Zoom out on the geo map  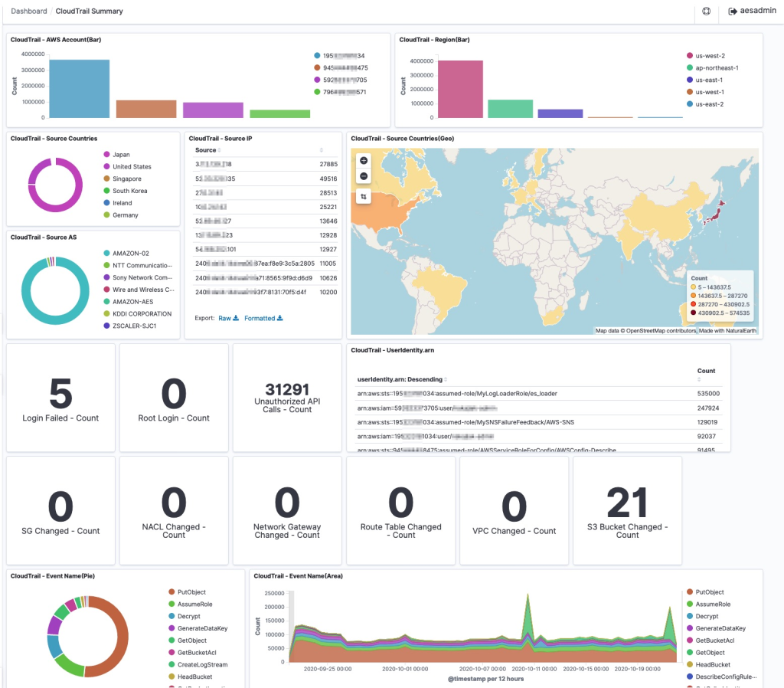coord(363,176)
